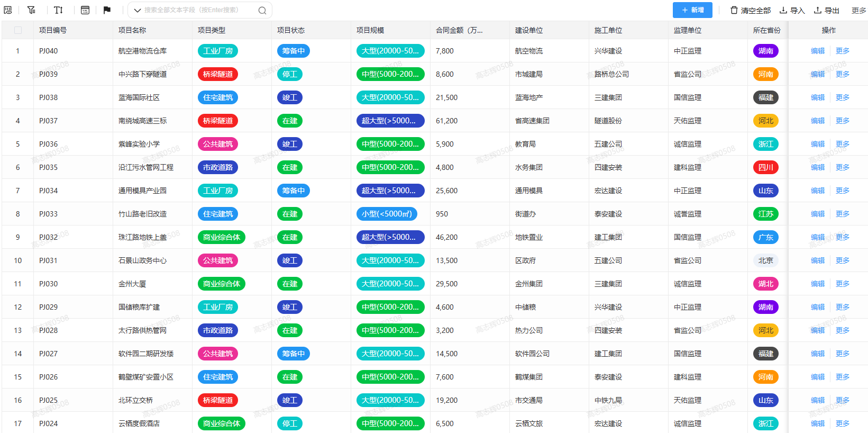Open 更多 actions for row PJ026

click(x=843, y=377)
